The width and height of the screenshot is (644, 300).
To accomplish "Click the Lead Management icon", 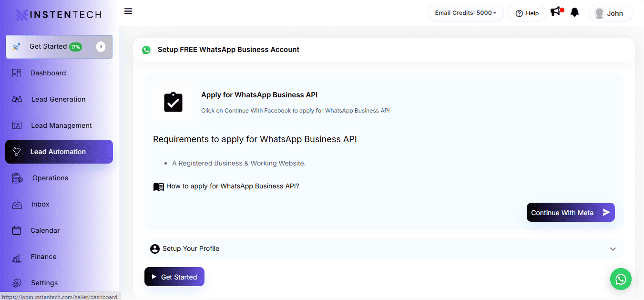I will (x=17, y=125).
